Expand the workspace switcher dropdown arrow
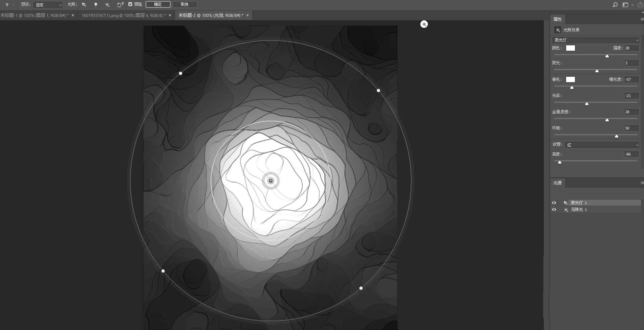Image resolution: width=644 pixels, height=330 pixels. coord(632,5)
